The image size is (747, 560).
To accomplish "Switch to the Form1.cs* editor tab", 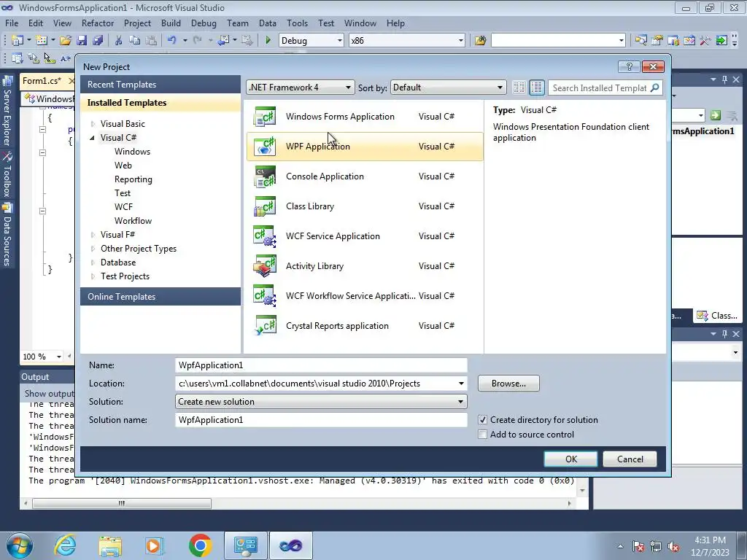I will click(x=42, y=80).
